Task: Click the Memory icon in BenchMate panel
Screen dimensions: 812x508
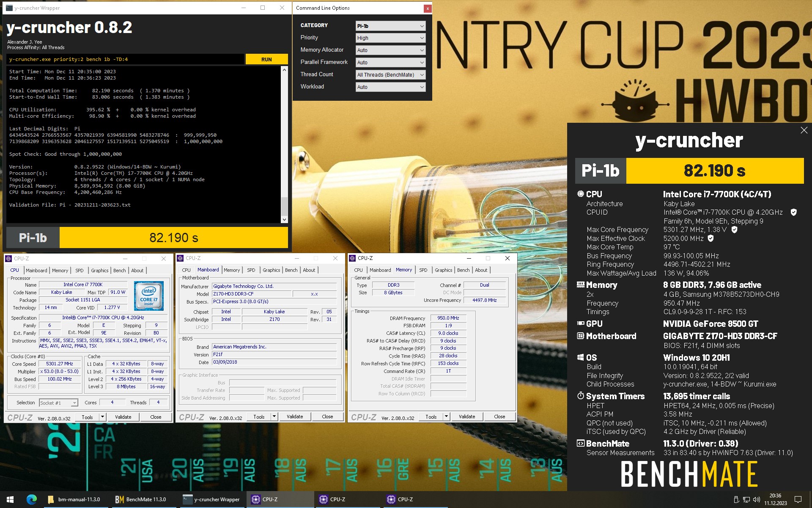Action: 581,284
